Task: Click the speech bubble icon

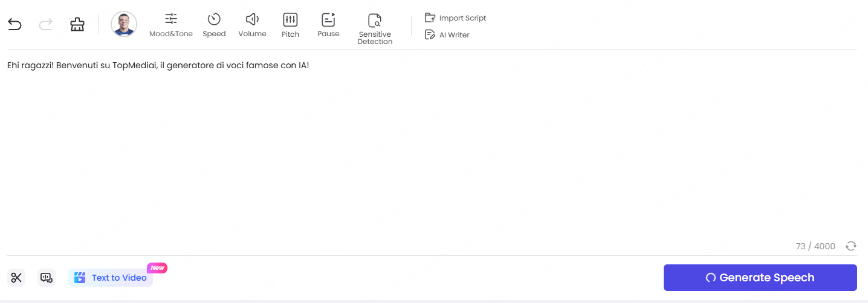Action: point(47,278)
